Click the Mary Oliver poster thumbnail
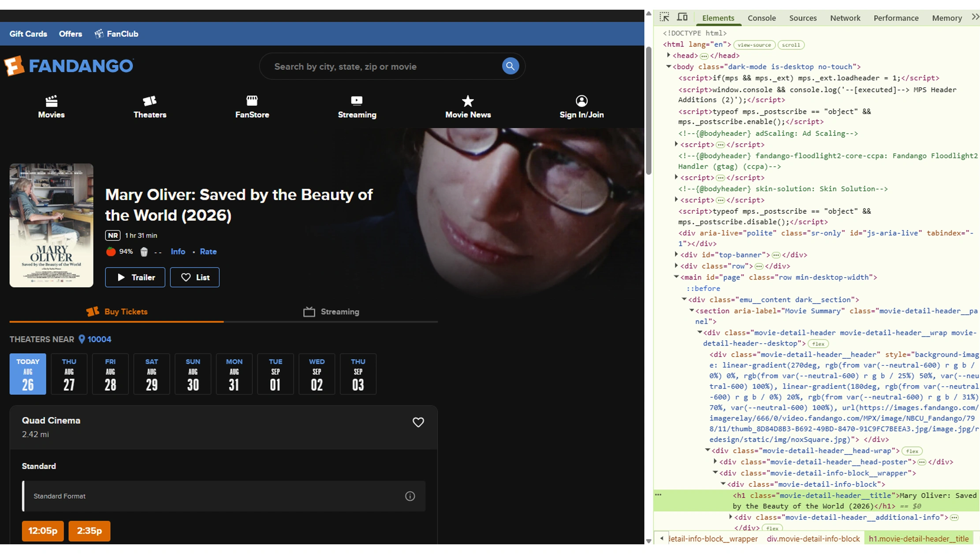Screen dimensions: 980x554 coord(52,225)
